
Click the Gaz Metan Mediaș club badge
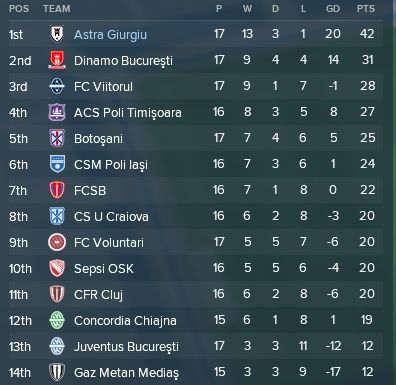pos(57,372)
